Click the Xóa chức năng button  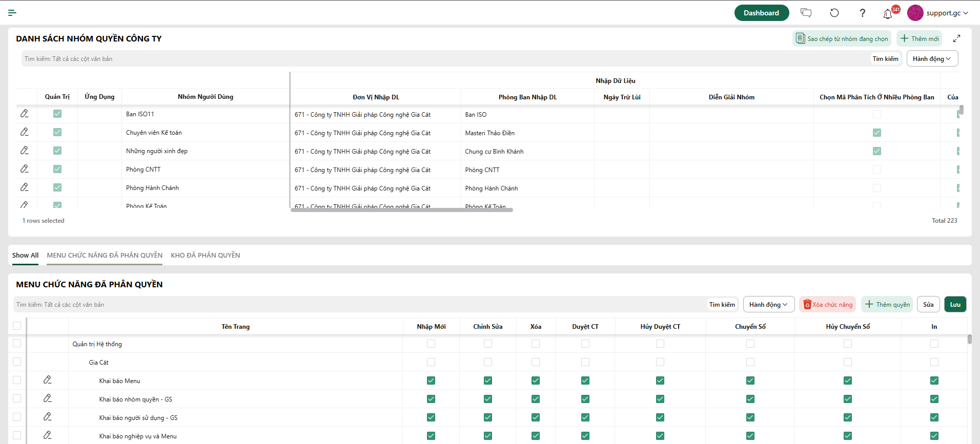pyautogui.click(x=828, y=304)
